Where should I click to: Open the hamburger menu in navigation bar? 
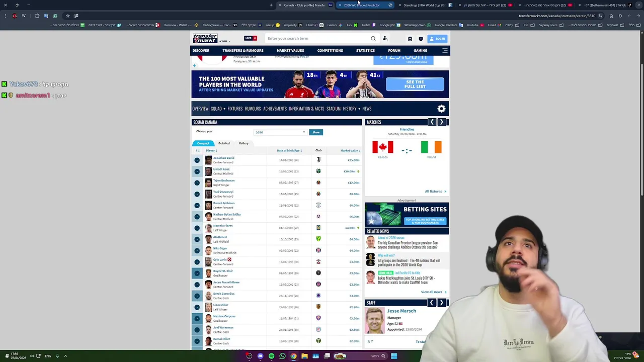(445, 51)
